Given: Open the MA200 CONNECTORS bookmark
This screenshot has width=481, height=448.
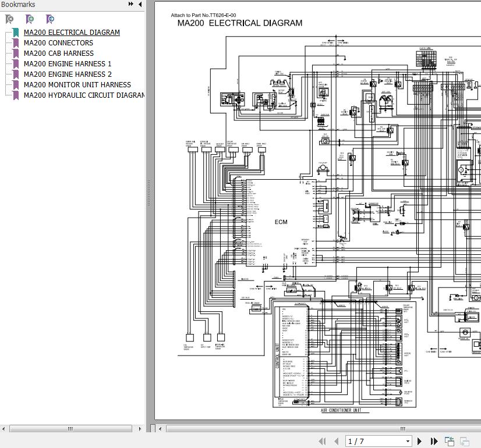Looking at the screenshot, I should pos(58,43).
